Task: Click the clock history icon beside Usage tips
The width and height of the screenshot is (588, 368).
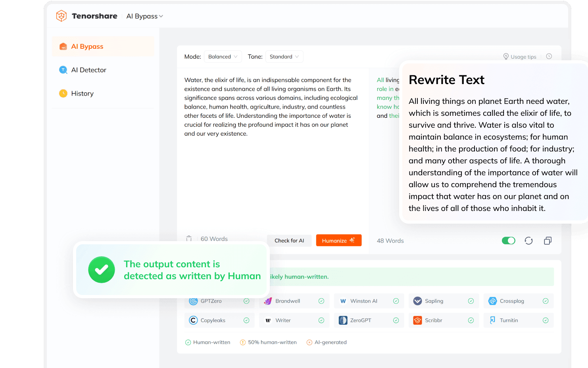Action: [549, 56]
